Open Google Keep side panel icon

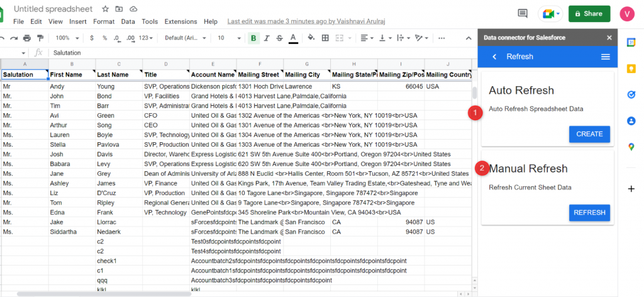(x=631, y=69)
